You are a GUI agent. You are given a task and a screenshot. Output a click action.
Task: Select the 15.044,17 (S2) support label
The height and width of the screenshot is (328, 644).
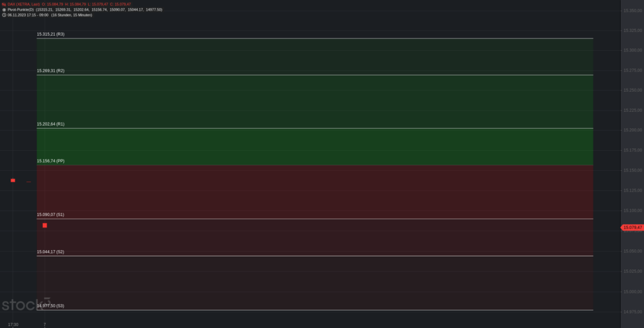50,251
